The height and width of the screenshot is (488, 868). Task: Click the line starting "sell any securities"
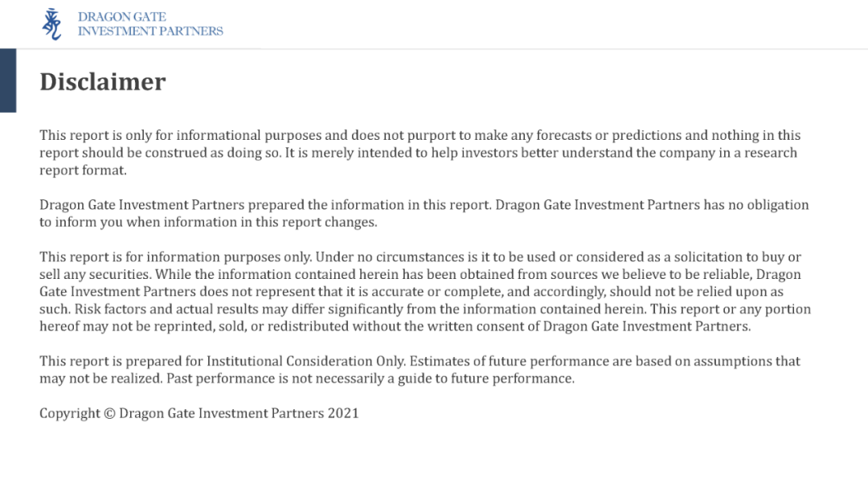pyautogui.click(x=420, y=275)
